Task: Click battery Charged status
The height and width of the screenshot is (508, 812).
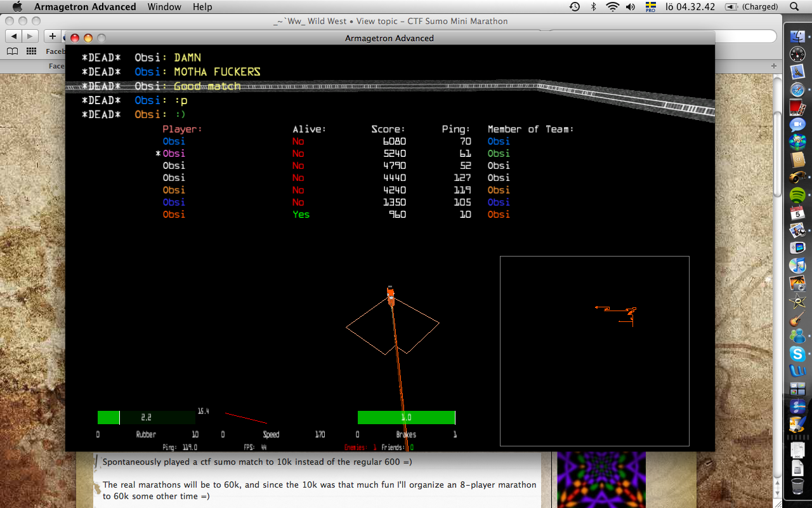Action: (x=752, y=7)
